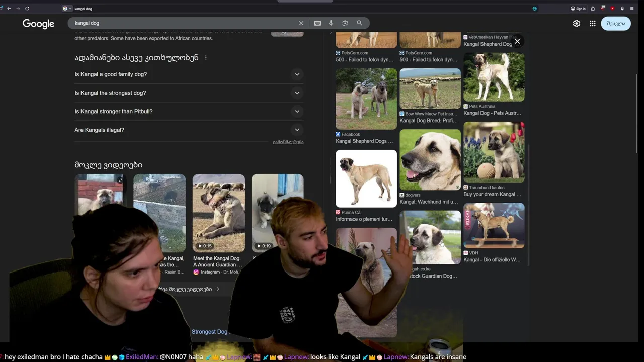Click in the Google search input field
This screenshot has width=644, height=362.
tap(184, 23)
